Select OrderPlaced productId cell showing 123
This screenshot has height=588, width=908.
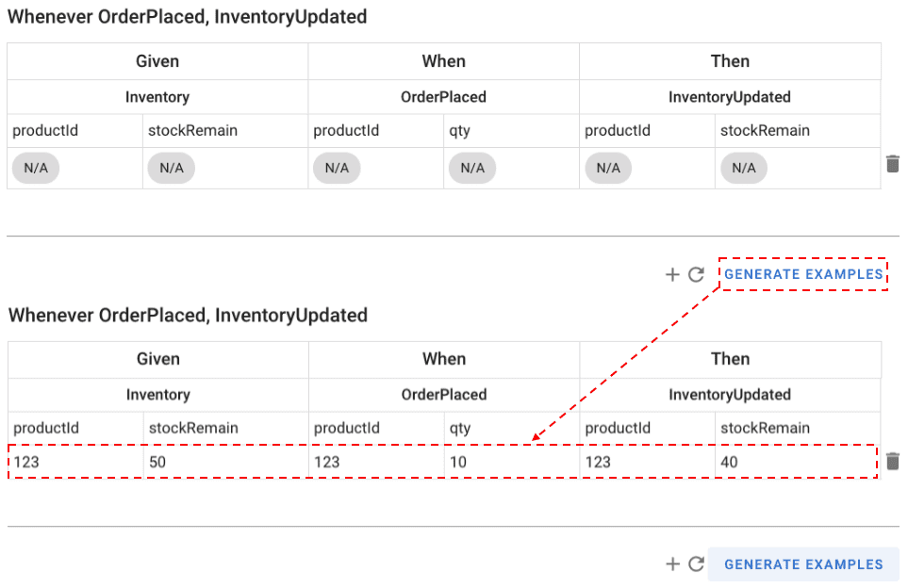[376, 462]
